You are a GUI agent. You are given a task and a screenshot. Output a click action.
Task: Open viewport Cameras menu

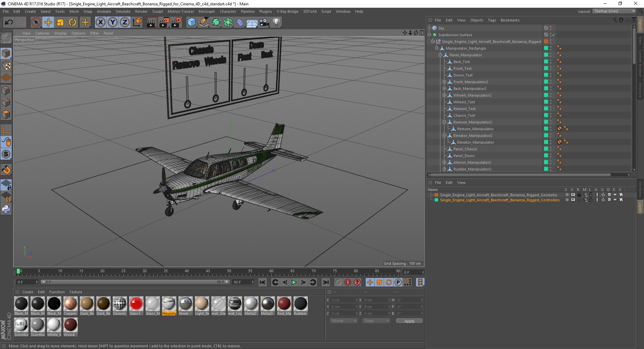point(42,33)
